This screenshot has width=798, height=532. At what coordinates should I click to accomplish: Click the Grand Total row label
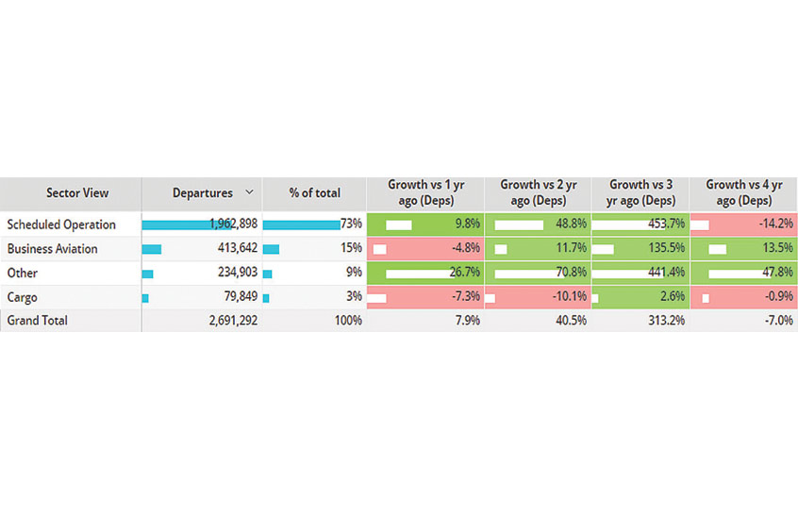point(37,321)
